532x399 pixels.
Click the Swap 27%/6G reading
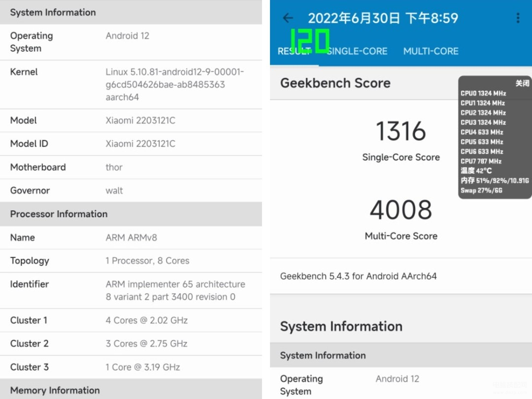point(481,190)
